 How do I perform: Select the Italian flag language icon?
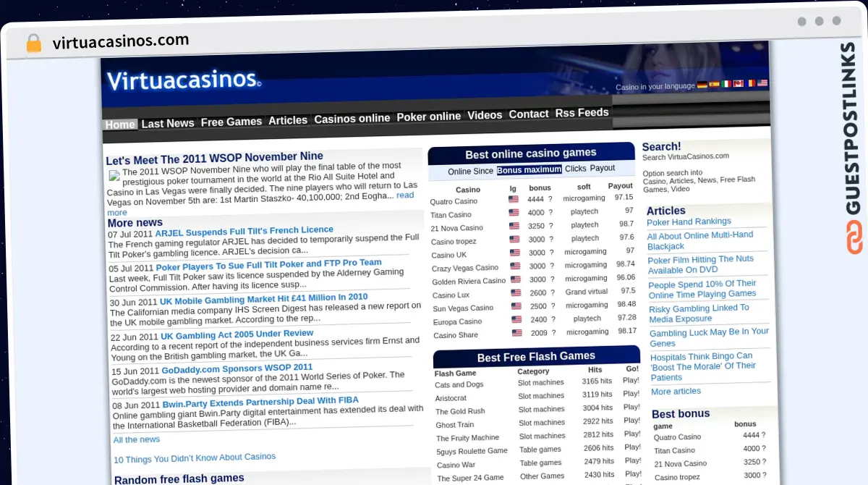(x=726, y=84)
